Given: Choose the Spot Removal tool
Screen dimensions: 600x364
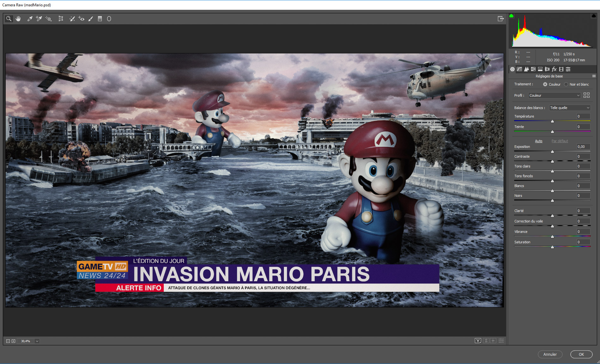Looking at the screenshot, I should 72,19.
